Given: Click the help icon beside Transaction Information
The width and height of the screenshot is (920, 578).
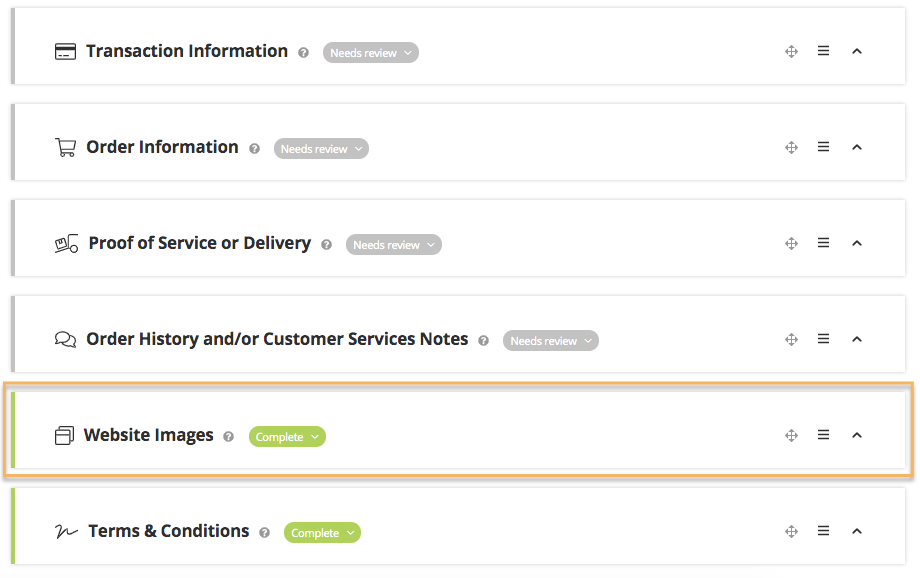Looking at the screenshot, I should pyautogui.click(x=304, y=53).
